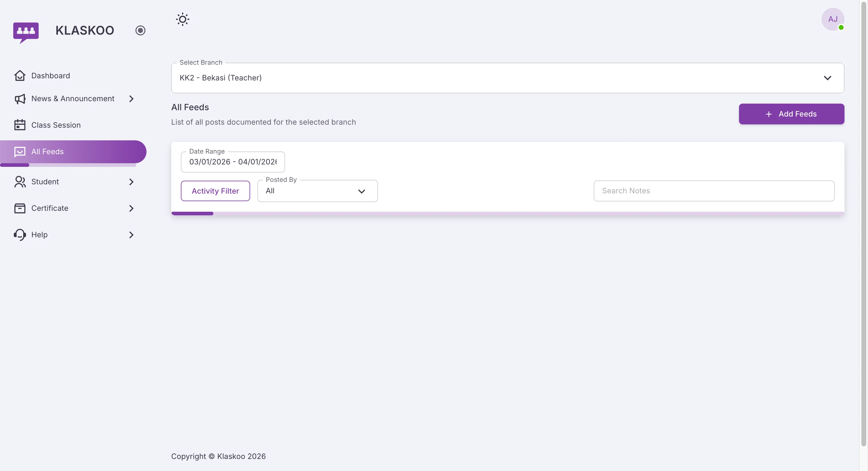Click the Help headset icon
The height and width of the screenshot is (471, 868).
(20, 235)
